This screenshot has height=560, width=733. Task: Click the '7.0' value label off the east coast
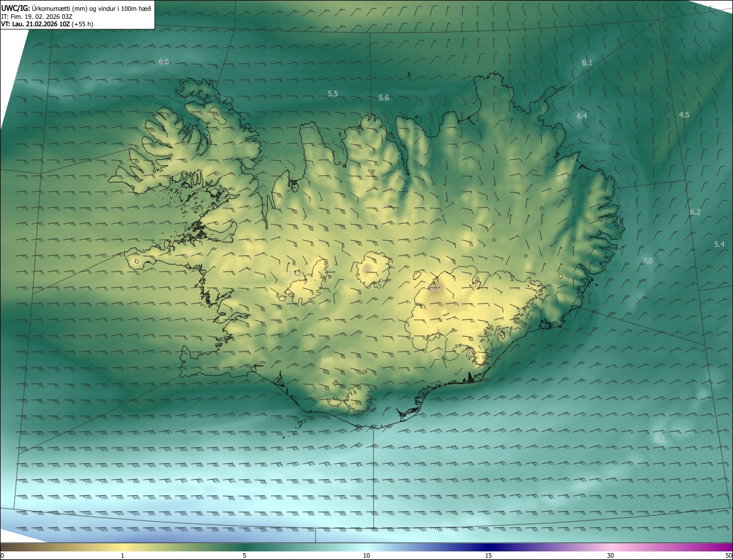click(x=648, y=261)
